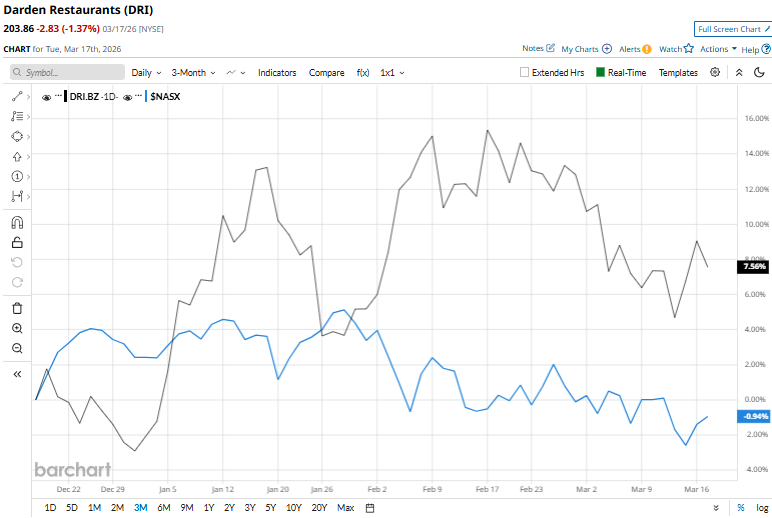Collapse the drawing tools sidebar
772x518 pixels.
(17, 373)
